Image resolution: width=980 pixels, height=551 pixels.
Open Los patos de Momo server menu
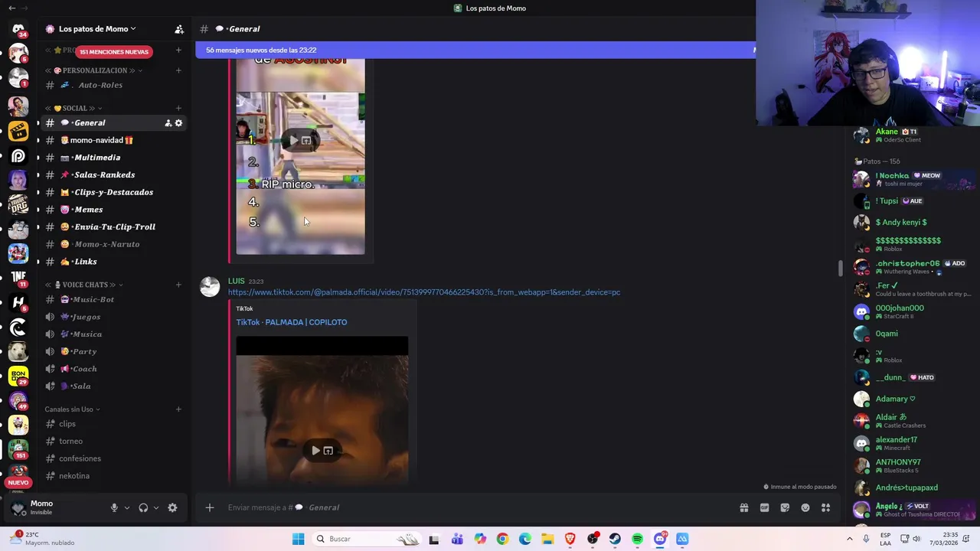pos(97,29)
